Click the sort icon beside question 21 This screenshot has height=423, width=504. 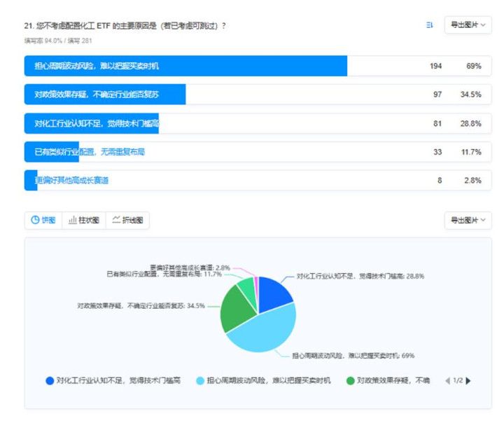coord(429,25)
